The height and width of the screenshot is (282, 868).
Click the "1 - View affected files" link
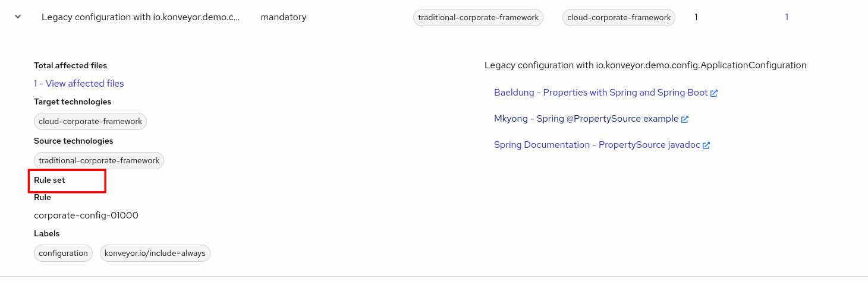pos(79,84)
